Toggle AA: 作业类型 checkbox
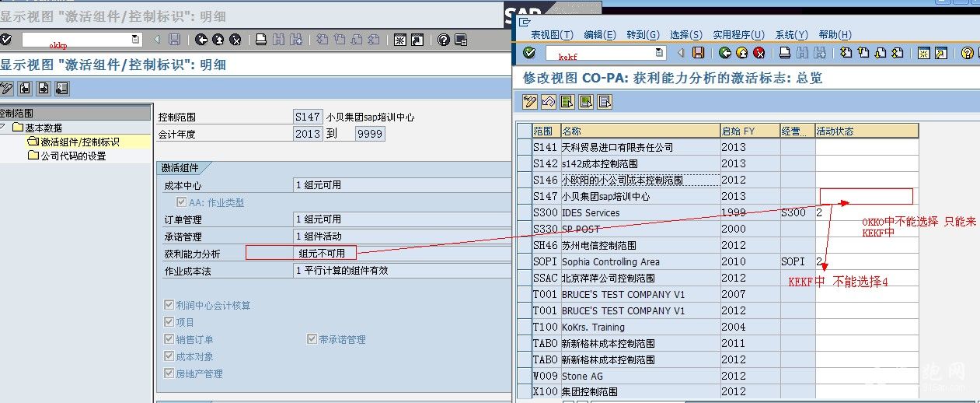The height and width of the screenshot is (403, 980). (181, 202)
